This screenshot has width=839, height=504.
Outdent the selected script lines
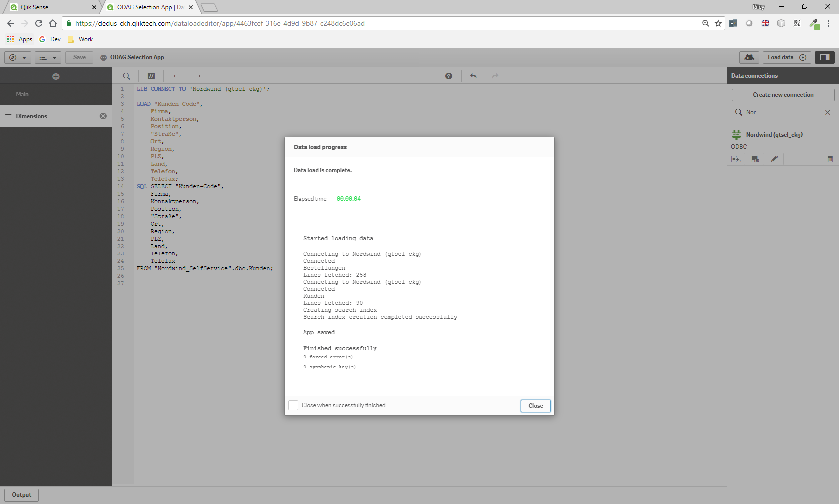click(198, 76)
